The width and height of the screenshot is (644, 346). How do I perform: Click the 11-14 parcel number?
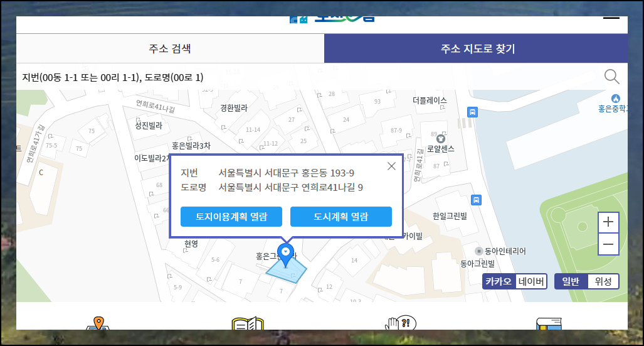[253, 129]
